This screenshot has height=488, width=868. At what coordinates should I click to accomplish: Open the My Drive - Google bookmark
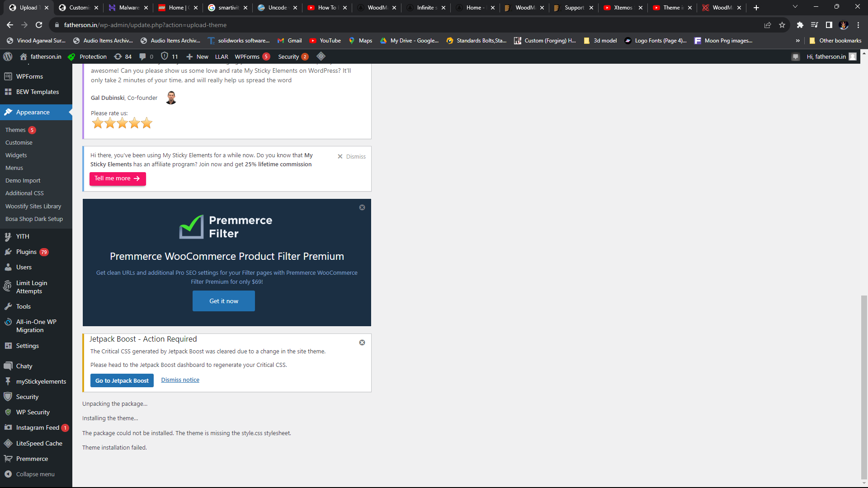click(x=409, y=41)
